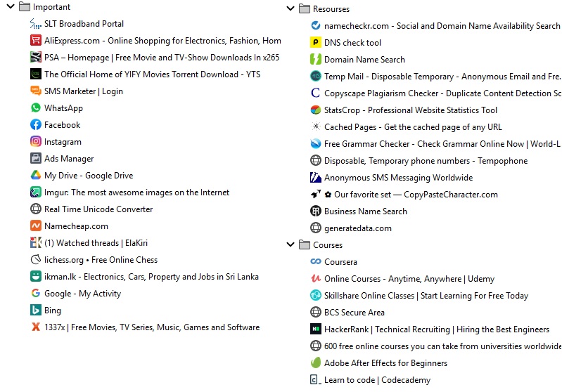Open Temp Mail disposable email bookmark

pos(442,77)
